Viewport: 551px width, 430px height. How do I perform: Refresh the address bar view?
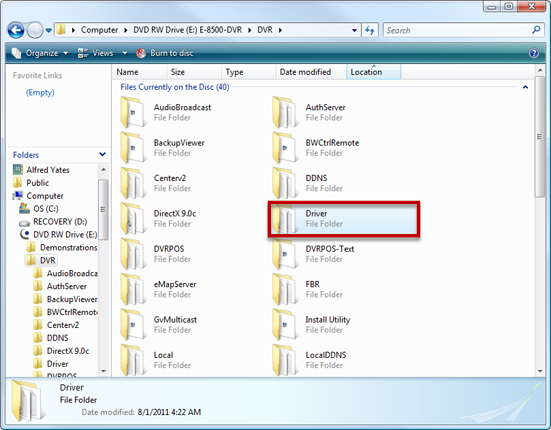coord(370,30)
